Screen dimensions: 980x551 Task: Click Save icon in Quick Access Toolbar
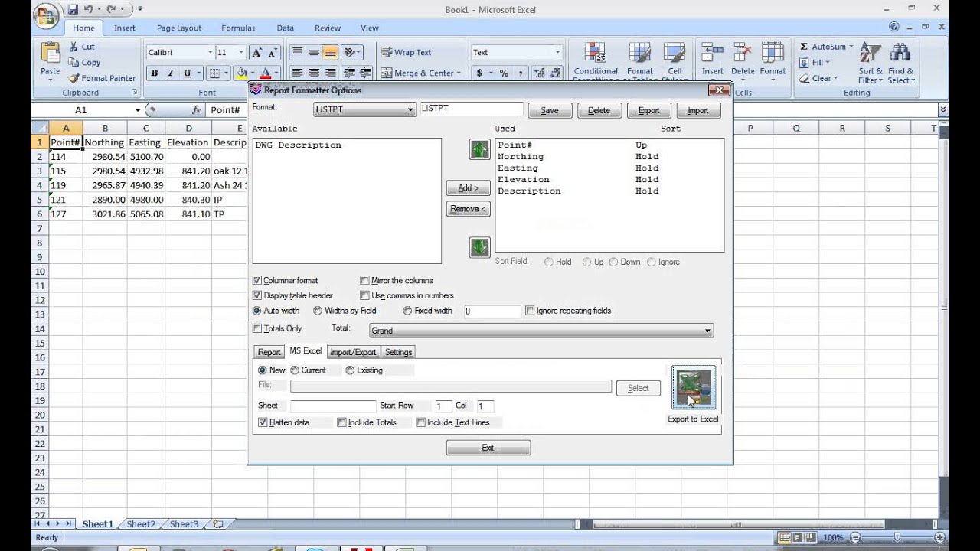(x=73, y=10)
